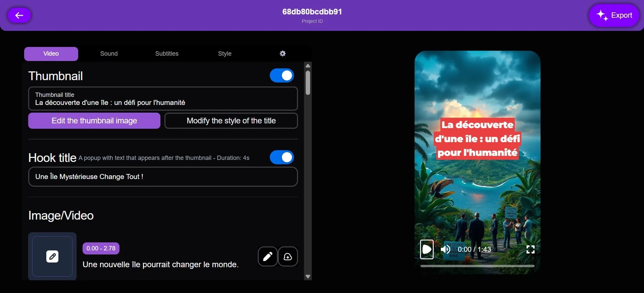Switch to the Sound tab
The height and width of the screenshot is (293, 644).
point(109,54)
